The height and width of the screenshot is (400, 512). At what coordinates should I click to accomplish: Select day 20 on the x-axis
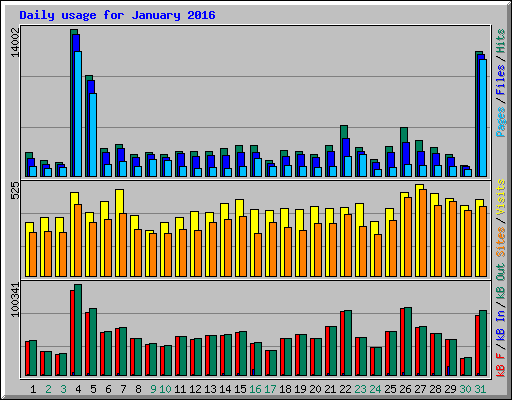[315, 389]
